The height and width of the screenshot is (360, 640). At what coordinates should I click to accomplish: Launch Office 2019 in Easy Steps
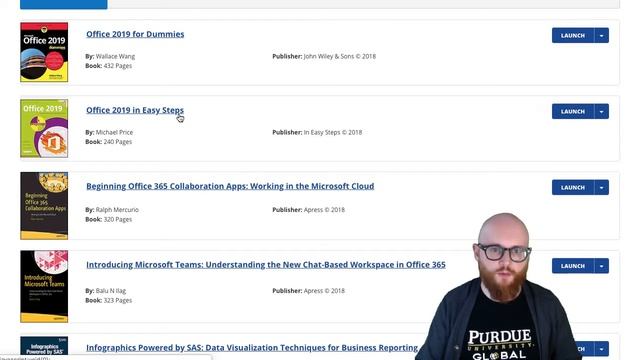coord(573,111)
